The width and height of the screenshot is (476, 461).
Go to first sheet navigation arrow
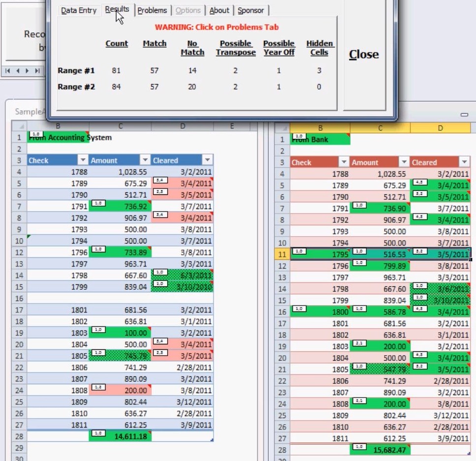click(7, 71)
